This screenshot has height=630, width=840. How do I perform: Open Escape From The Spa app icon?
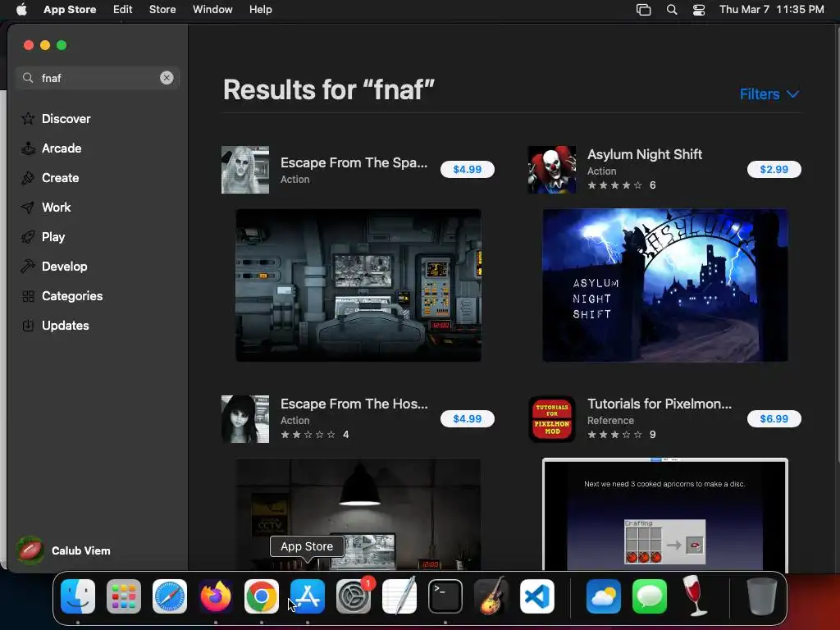pos(245,170)
